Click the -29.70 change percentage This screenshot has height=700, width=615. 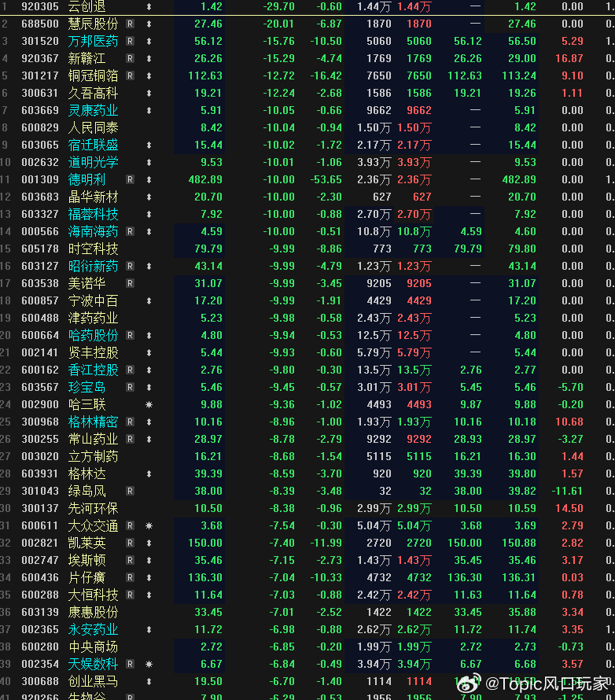point(278,7)
